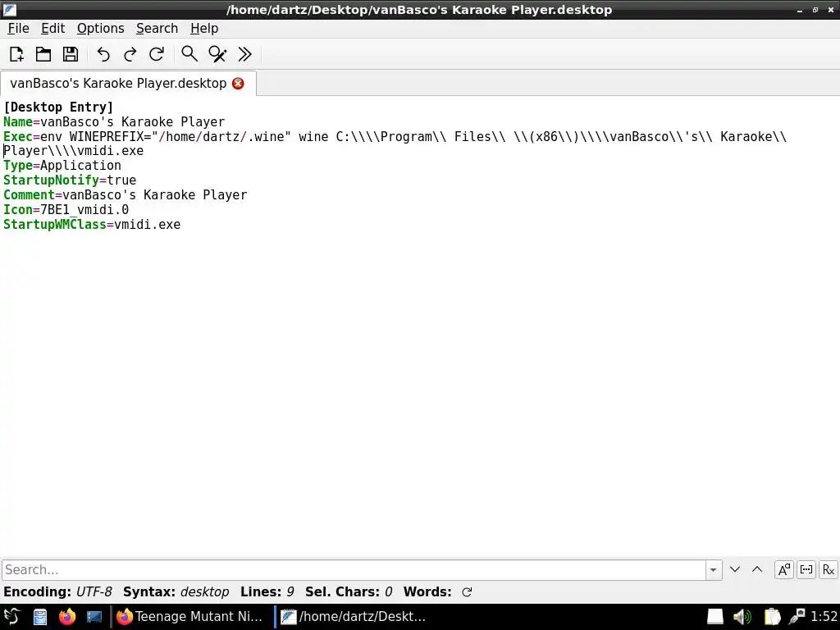Open the taskbar start menu icon
This screenshot has width=840, height=630.
[x=11, y=617]
